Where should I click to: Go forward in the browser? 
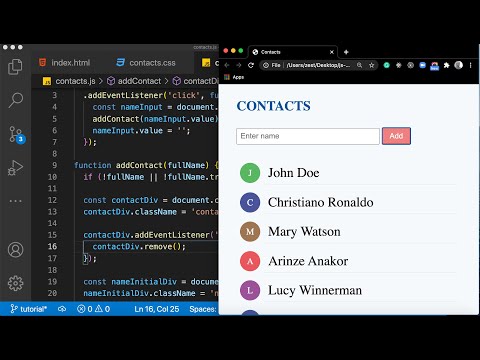pyautogui.click(x=239, y=65)
